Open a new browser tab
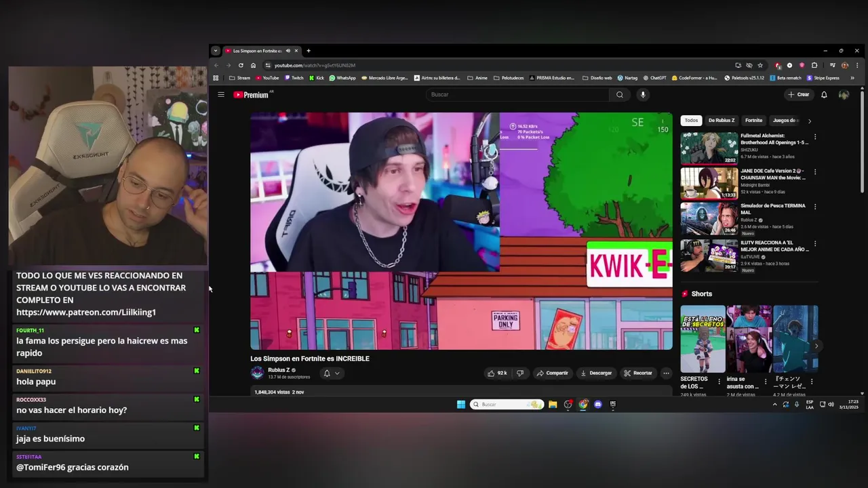The image size is (868, 488). 309,51
